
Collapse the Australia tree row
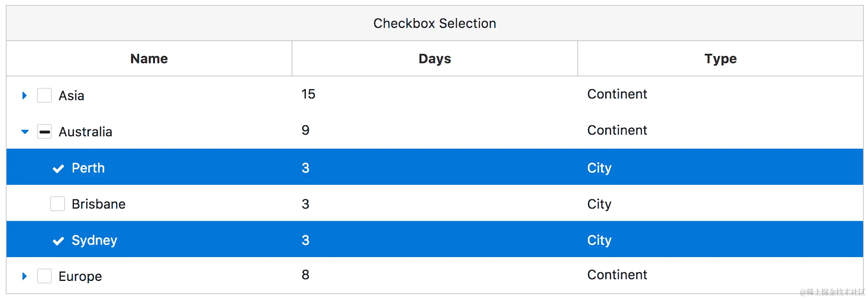tap(25, 132)
